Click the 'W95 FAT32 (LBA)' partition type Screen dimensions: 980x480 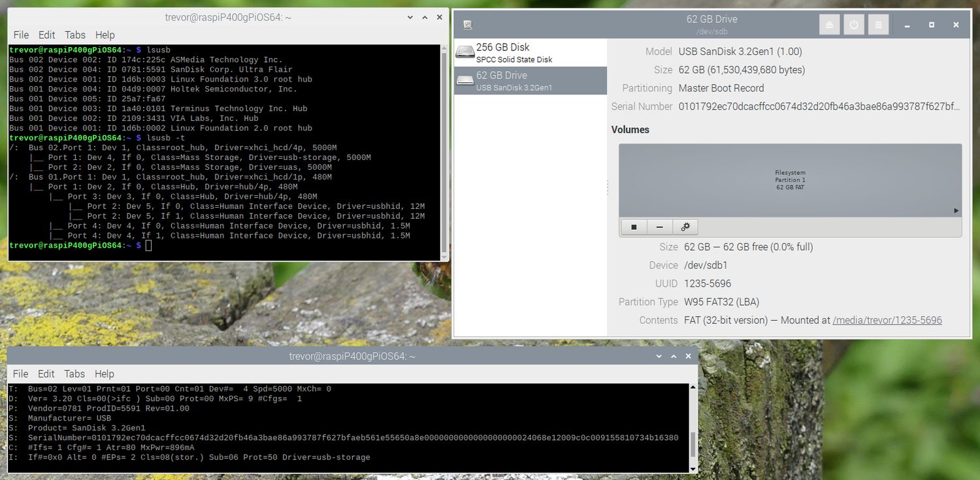(722, 302)
